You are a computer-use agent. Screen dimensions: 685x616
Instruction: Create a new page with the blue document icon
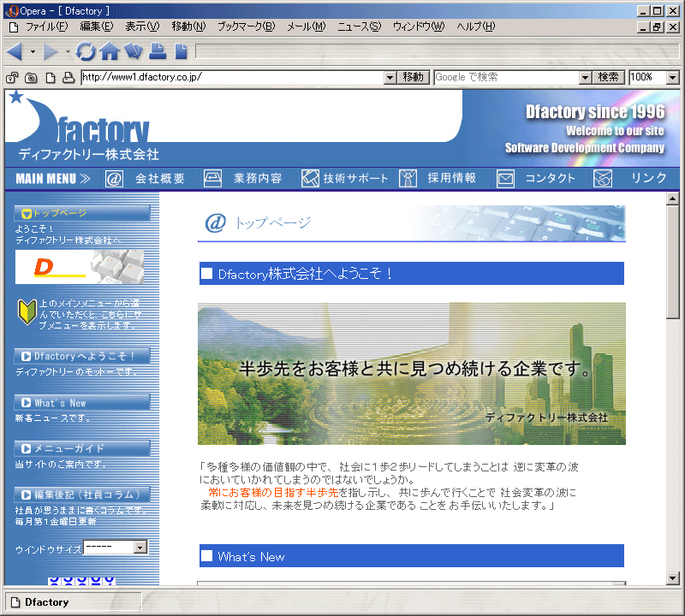point(181,51)
